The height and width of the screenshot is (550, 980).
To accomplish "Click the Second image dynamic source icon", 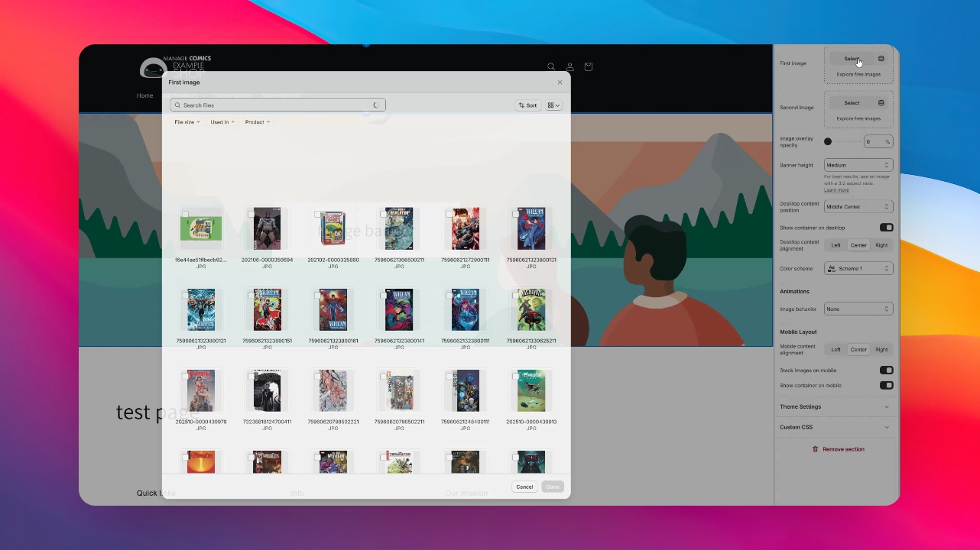I will (x=881, y=103).
